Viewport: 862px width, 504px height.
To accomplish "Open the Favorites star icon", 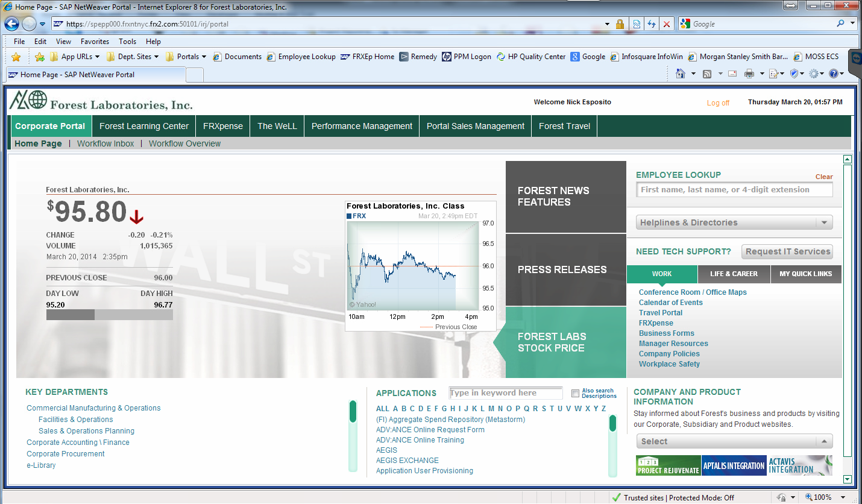I will pos(16,57).
